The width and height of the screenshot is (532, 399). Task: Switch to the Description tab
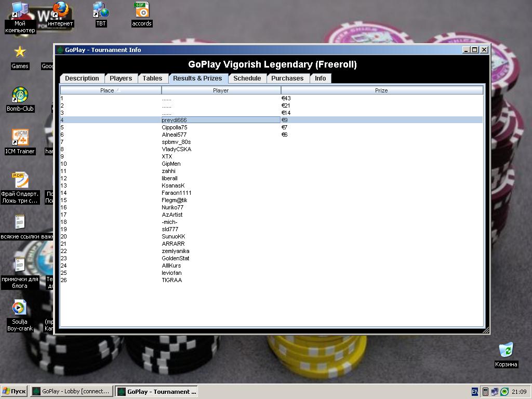(82, 78)
